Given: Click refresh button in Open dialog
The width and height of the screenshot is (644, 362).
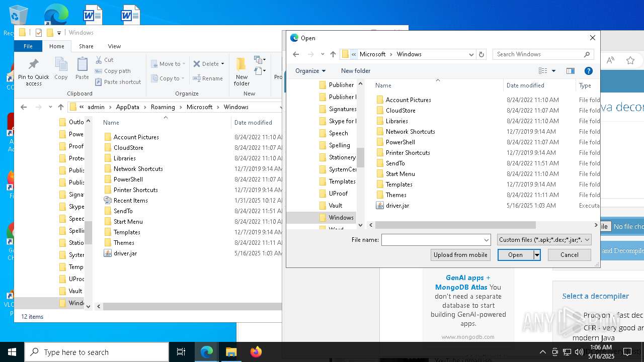Looking at the screenshot, I should coord(481,54).
